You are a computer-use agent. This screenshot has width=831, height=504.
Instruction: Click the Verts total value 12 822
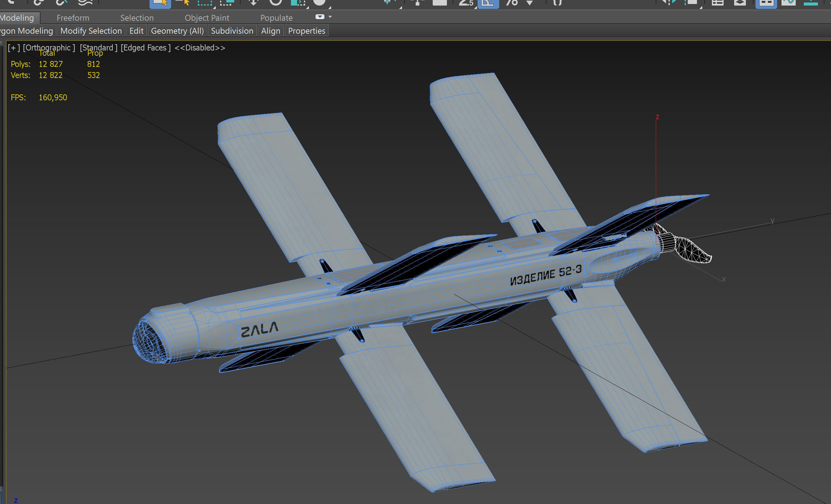click(x=50, y=75)
